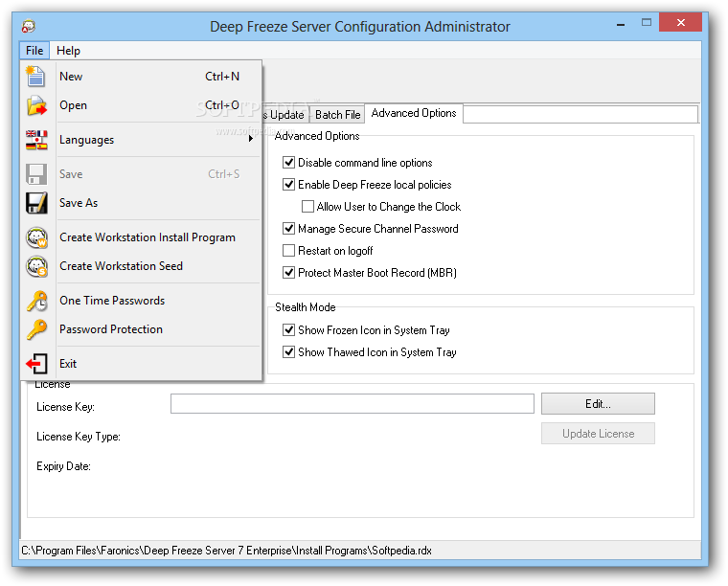The width and height of the screenshot is (728, 586).
Task: Click the Edit... license button
Action: click(598, 404)
